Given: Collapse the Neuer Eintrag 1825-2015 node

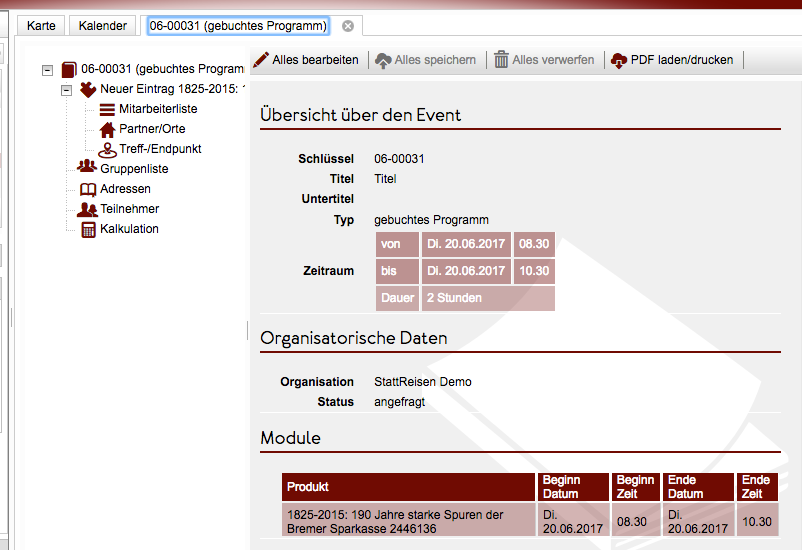Looking at the screenshot, I should [67, 90].
